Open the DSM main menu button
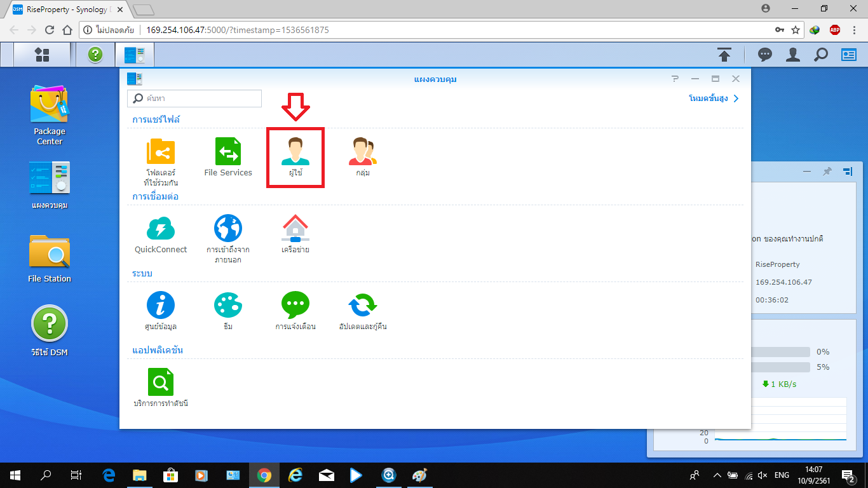 [x=42, y=55]
